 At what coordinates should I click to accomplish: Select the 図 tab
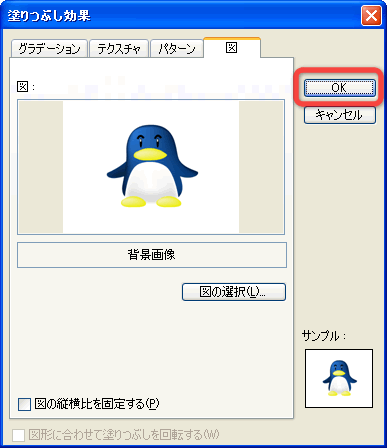pos(232,48)
